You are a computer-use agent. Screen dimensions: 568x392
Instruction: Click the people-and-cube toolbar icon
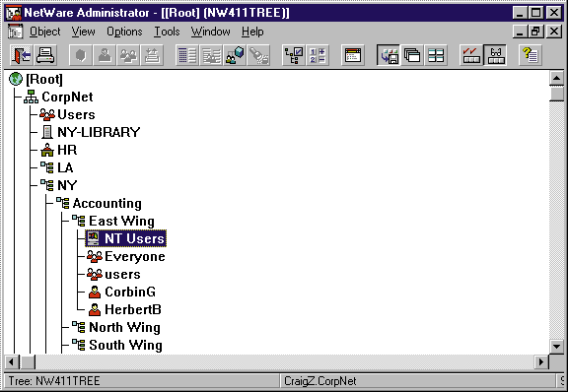235,55
